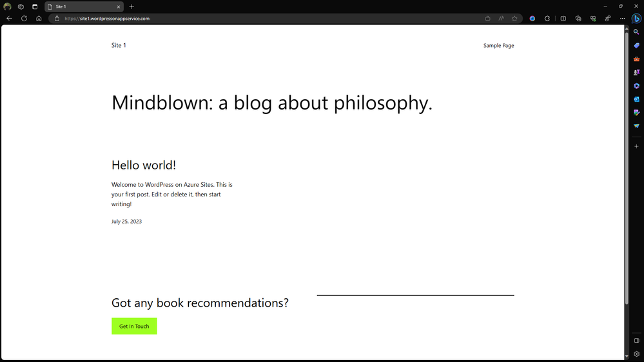
Task: Open the sidebar Outlook icon
Action: 637,99
